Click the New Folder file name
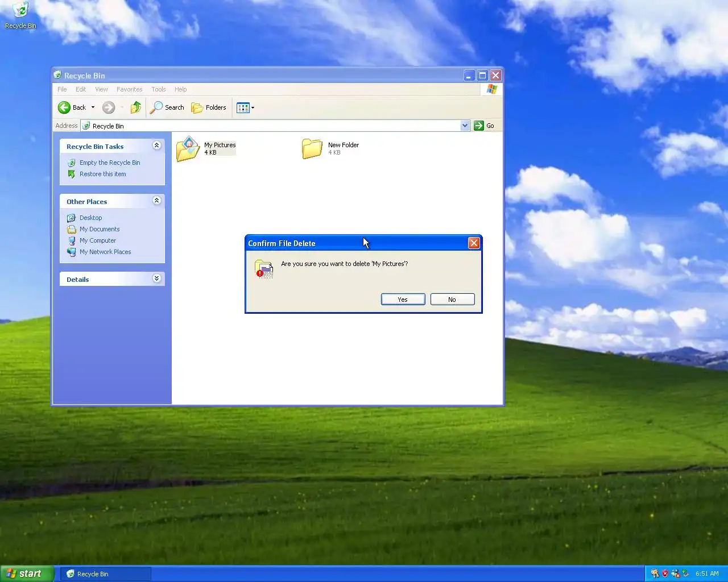Screen dimensions: 728x582 point(344,145)
